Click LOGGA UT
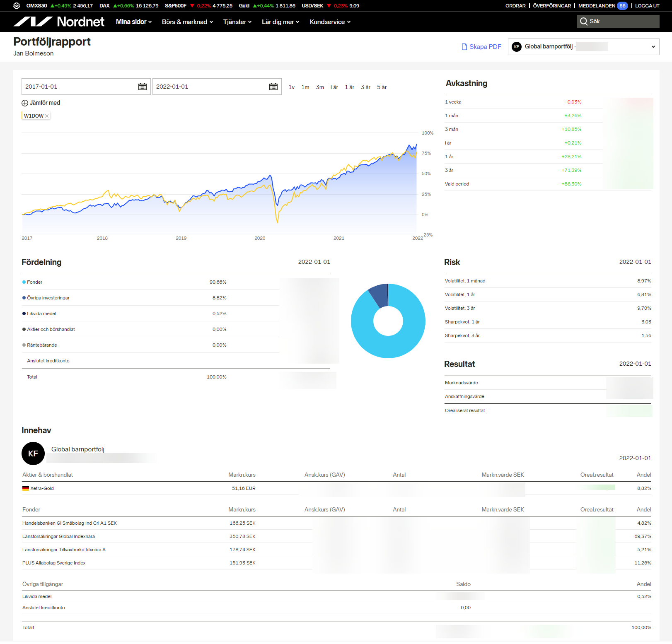Viewport: 672px width, 644px height. point(647,6)
